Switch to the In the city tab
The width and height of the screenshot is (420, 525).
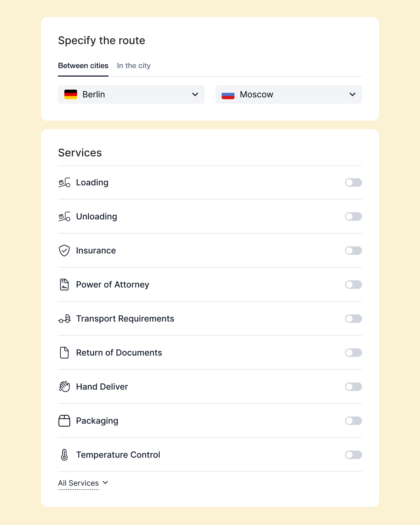pyautogui.click(x=134, y=66)
